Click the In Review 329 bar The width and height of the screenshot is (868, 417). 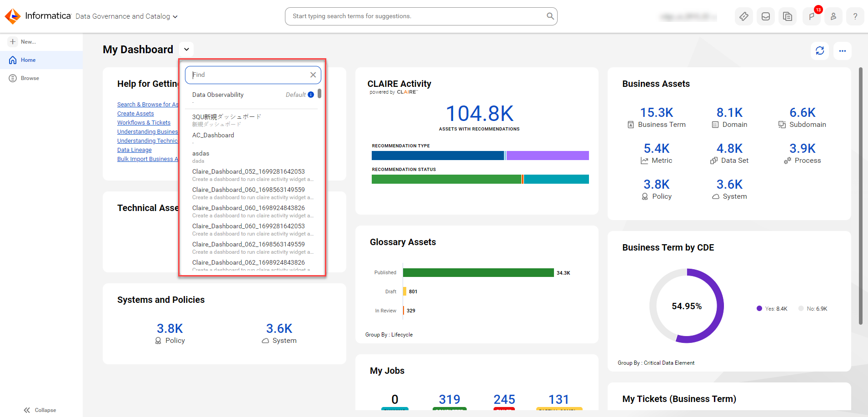point(404,311)
